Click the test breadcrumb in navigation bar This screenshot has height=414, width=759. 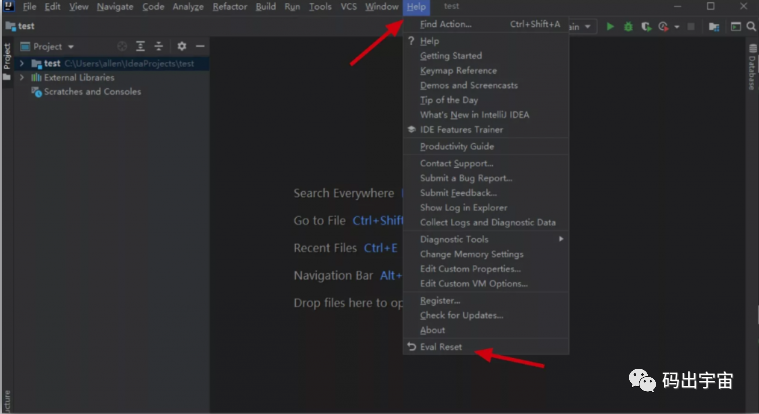20,26
